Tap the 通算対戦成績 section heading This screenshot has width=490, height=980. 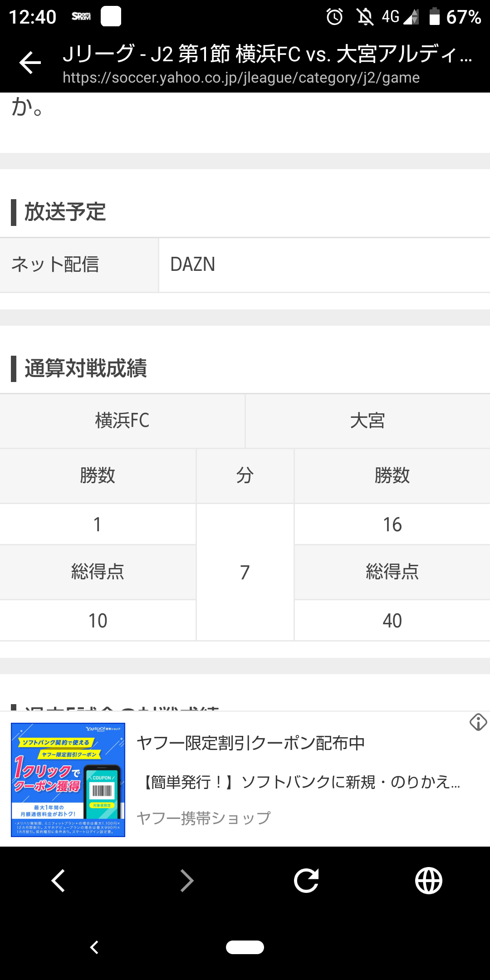(85, 368)
